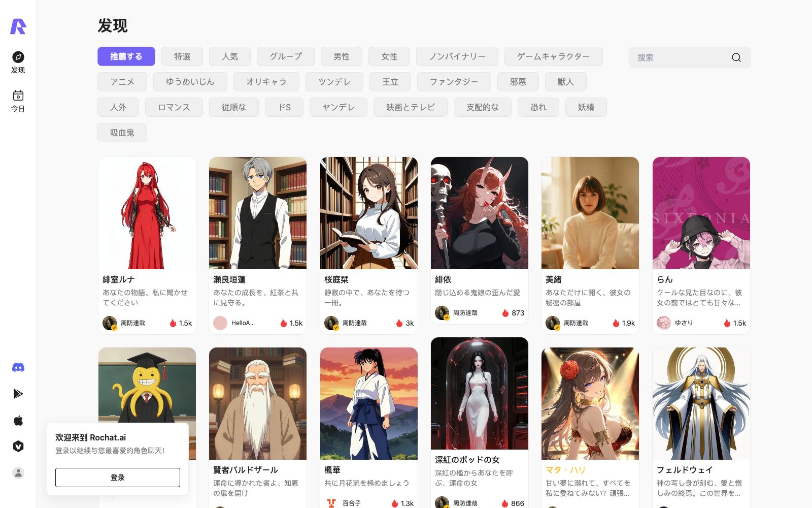
Task: Open the 桜庭栞 character image
Action: click(369, 213)
